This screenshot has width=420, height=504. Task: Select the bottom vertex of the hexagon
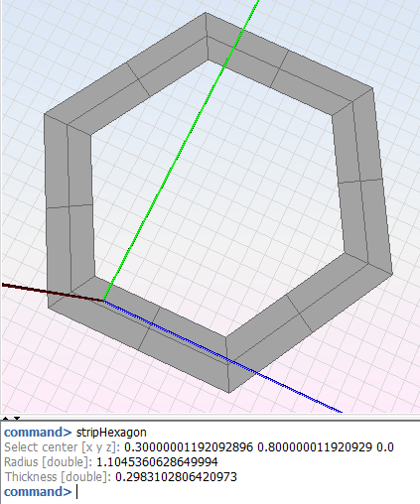(x=228, y=393)
